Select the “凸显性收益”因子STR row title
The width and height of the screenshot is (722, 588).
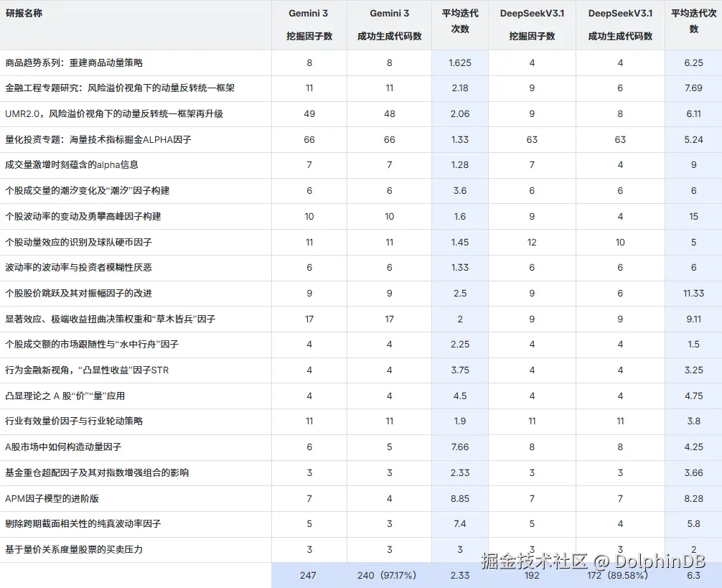pyautogui.click(x=87, y=370)
